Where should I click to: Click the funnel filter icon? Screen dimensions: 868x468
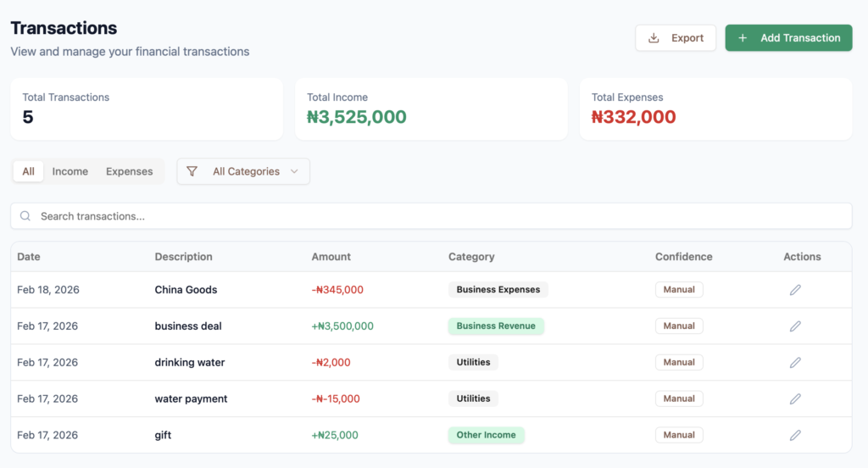click(x=192, y=171)
